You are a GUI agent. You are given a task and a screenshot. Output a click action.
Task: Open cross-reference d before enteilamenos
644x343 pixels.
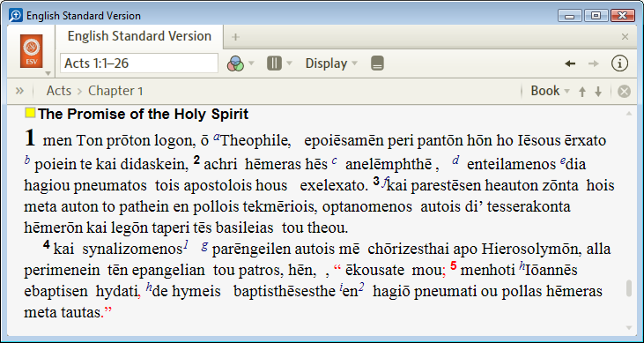[x=455, y=160]
